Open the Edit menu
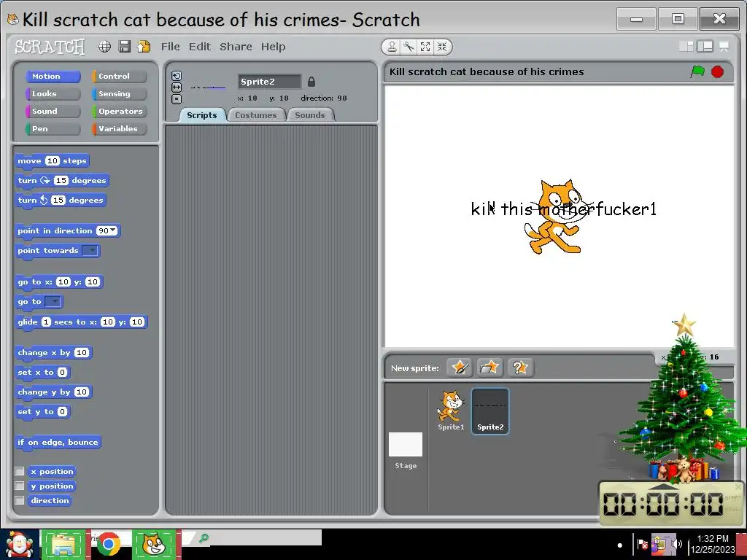 (x=200, y=47)
